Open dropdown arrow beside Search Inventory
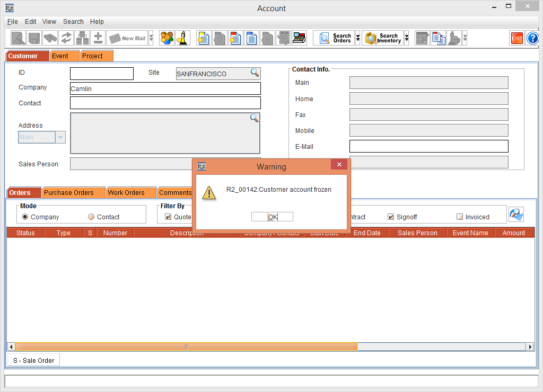 tap(407, 38)
